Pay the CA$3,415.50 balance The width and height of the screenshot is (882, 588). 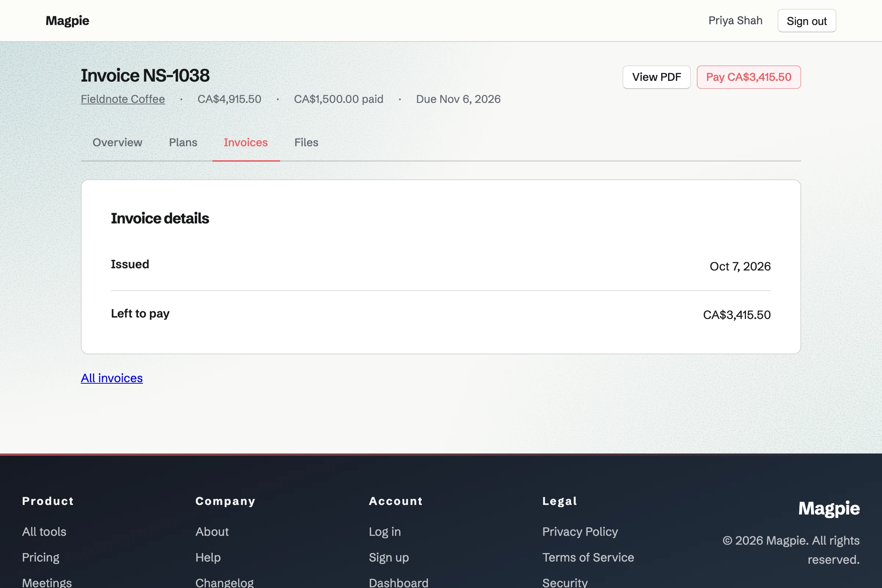pyautogui.click(x=749, y=77)
